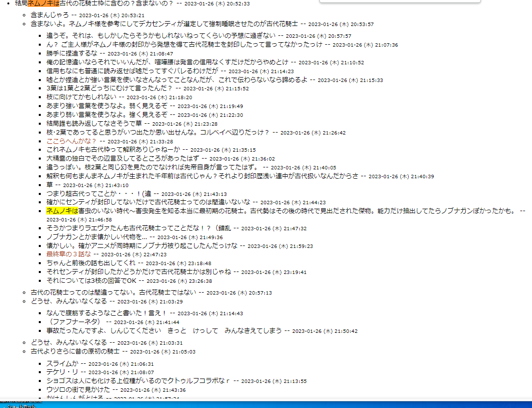Select 'あまり強い言葉を使うなよ。弱く見えるぞ'
Image resolution: width=532 pixels, height=408 pixels.
(107, 106)
